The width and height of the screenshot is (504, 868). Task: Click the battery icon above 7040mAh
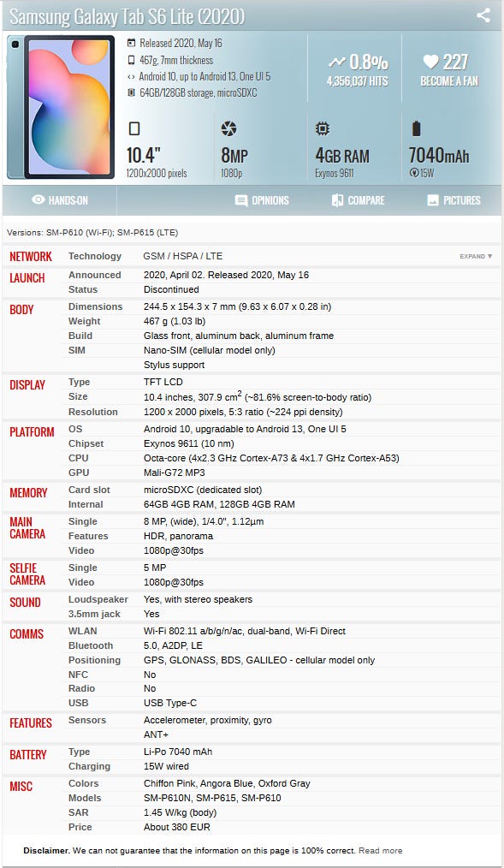pos(416,129)
